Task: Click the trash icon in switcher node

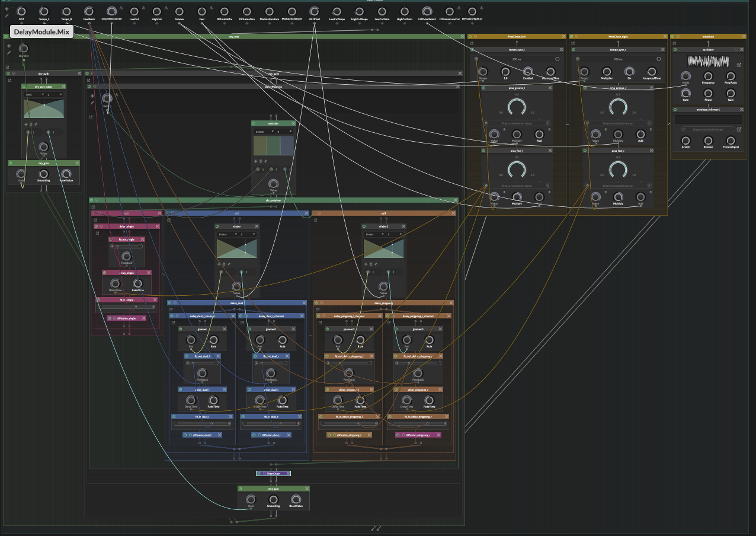Action: pyautogui.click(x=261, y=161)
